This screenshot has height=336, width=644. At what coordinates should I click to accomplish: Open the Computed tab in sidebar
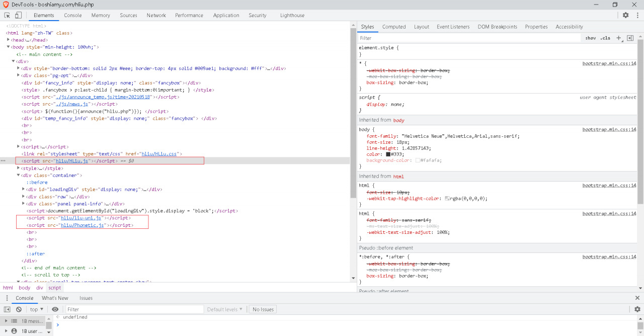[393, 27]
